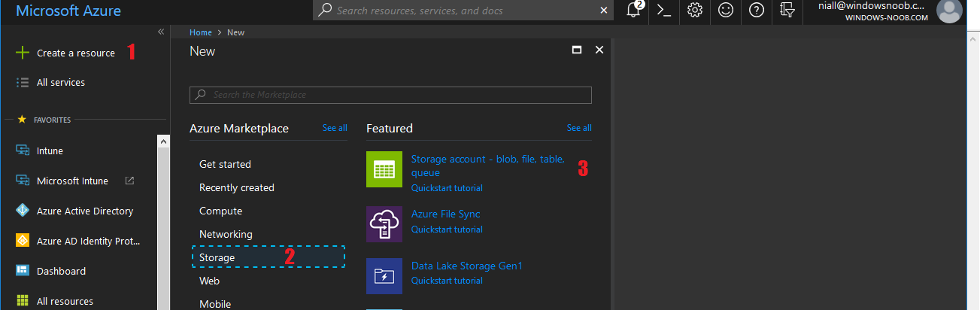Launch Cloud Shell from top bar
The image size is (980, 310).
tap(664, 11)
